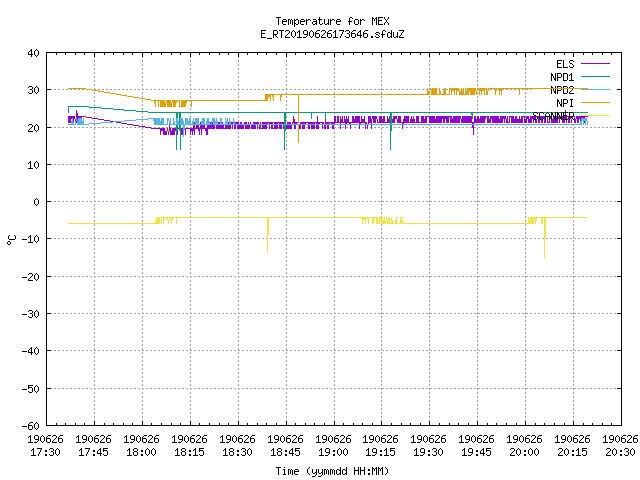Viewport: 640px width, 480px height.
Task: Click the y-axis label 40
Action: pos(33,53)
